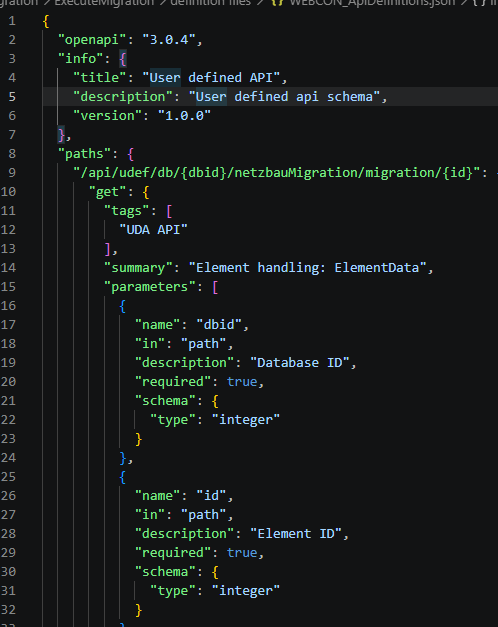Click the "version" key on line 6
Screen dimensions: 498x627
[108, 116]
